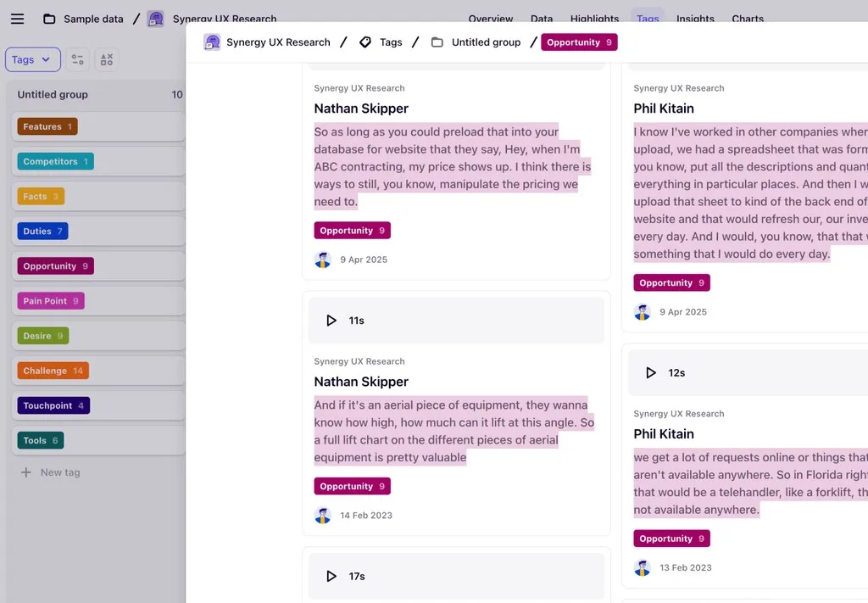Play the 12s clip
The width and height of the screenshot is (868, 603).
[651, 372]
